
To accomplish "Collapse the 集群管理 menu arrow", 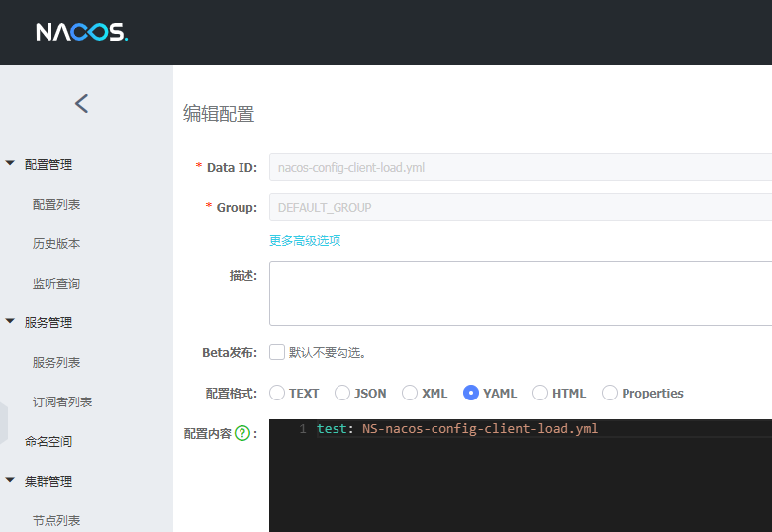I will point(10,479).
